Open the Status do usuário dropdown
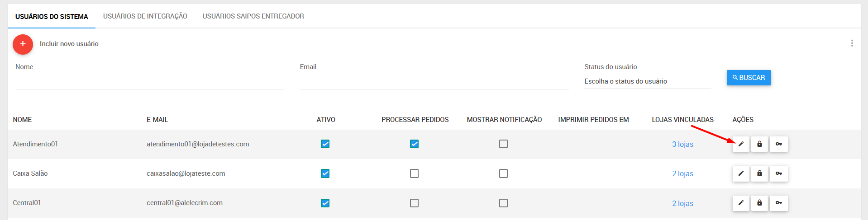 [x=648, y=81]
